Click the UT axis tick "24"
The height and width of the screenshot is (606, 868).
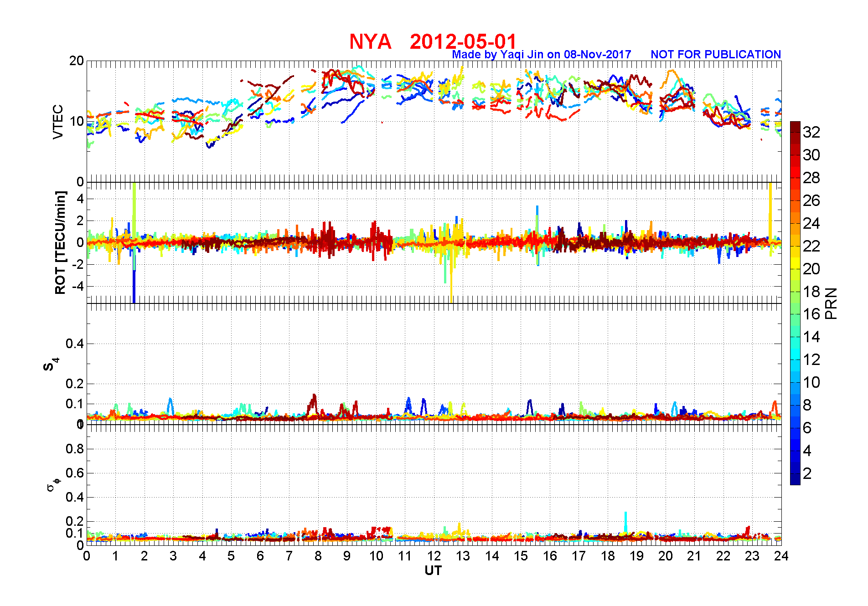tap(781, 556)
